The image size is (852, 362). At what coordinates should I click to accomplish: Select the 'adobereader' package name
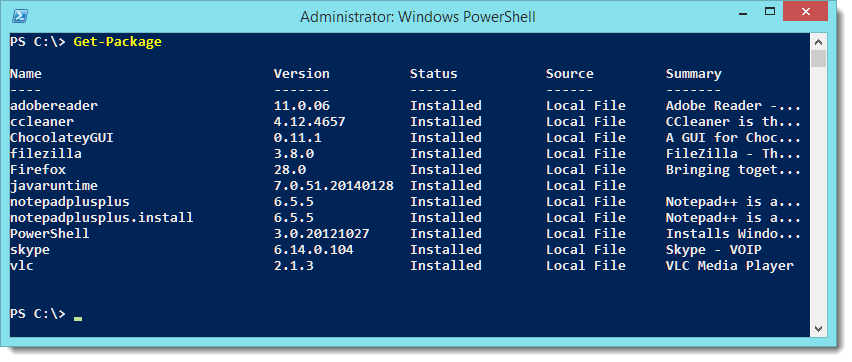point(54,105)
